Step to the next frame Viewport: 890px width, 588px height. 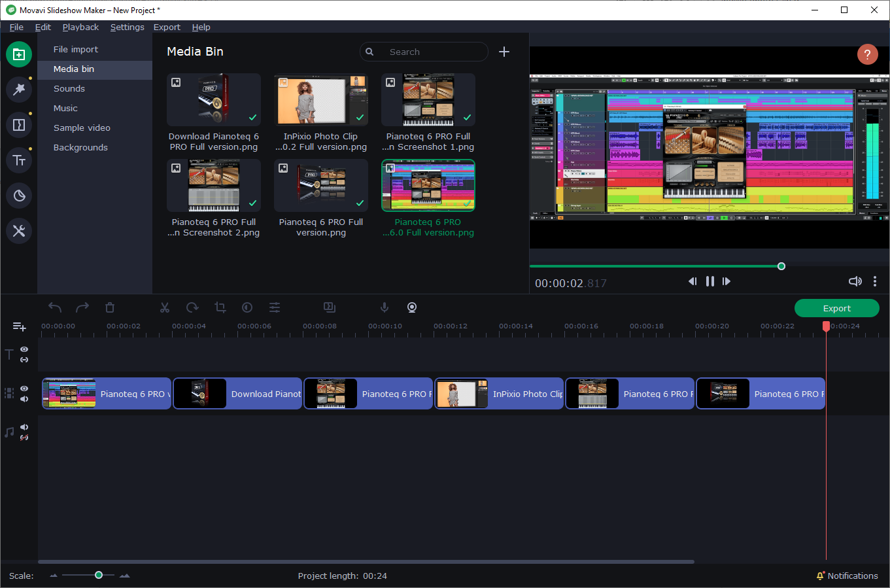point(727,281)
